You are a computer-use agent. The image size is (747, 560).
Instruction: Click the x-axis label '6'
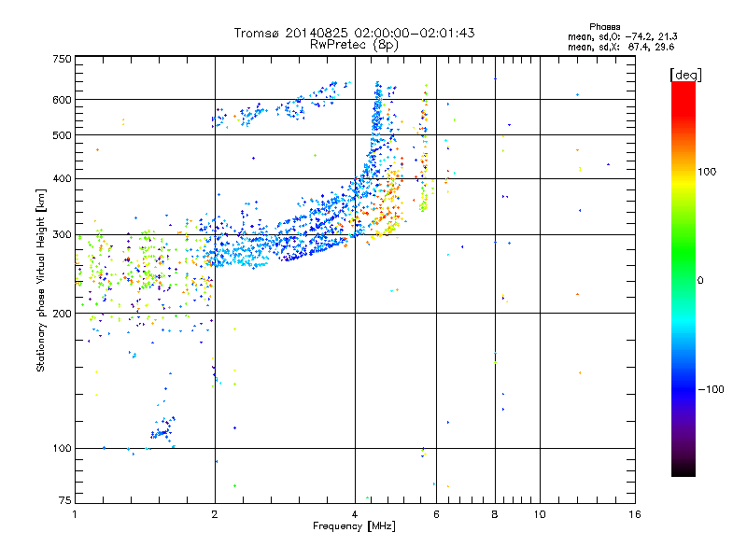(436, 514)
